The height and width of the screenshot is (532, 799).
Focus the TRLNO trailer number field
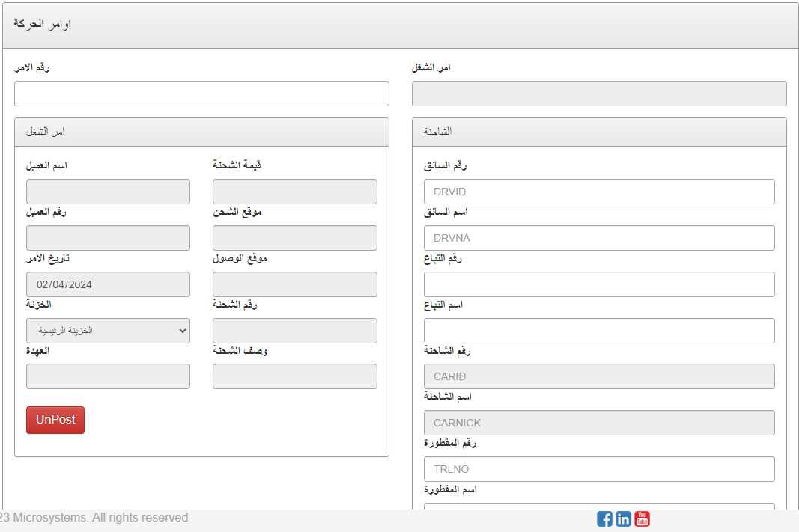[x=599, y=469]
